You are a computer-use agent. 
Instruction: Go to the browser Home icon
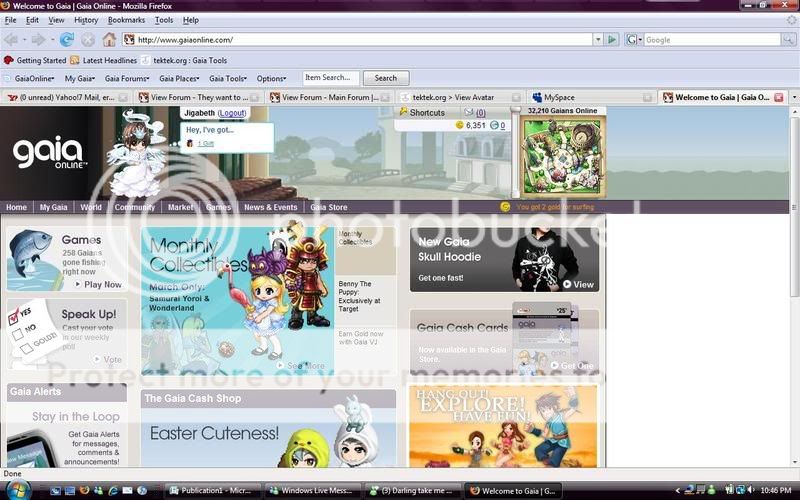109,40
